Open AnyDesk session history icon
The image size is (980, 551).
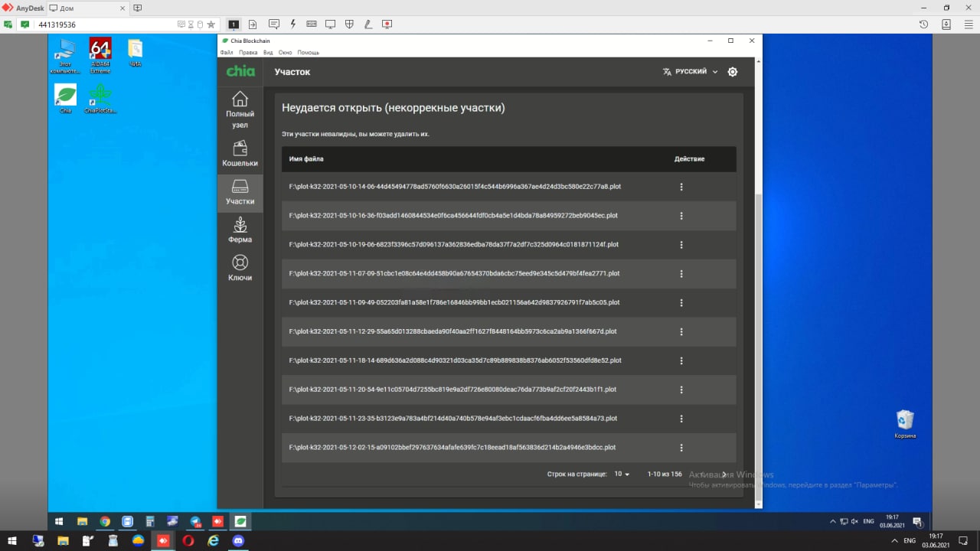(924, 24)
